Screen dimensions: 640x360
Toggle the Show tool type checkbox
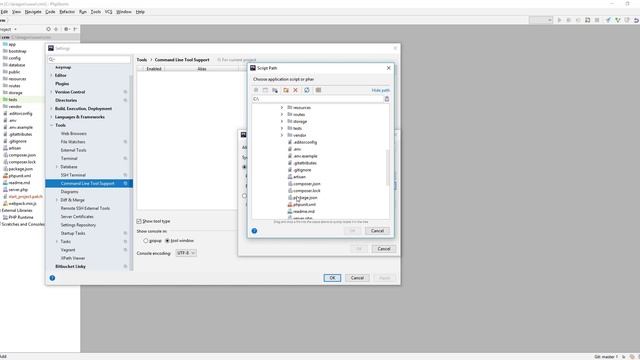coord(139,221)
